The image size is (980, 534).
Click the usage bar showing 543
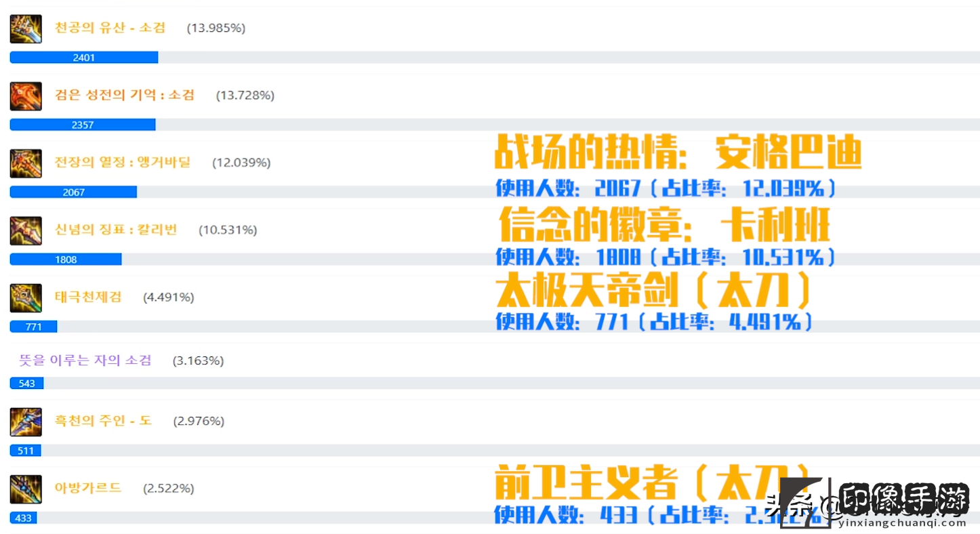pos(27,383)
